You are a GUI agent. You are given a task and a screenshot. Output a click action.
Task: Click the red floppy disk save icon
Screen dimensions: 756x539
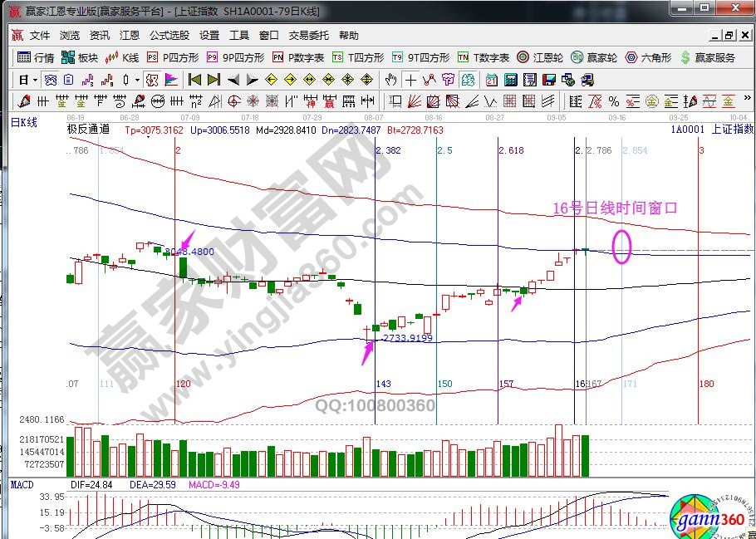click(x=548, y=80)
